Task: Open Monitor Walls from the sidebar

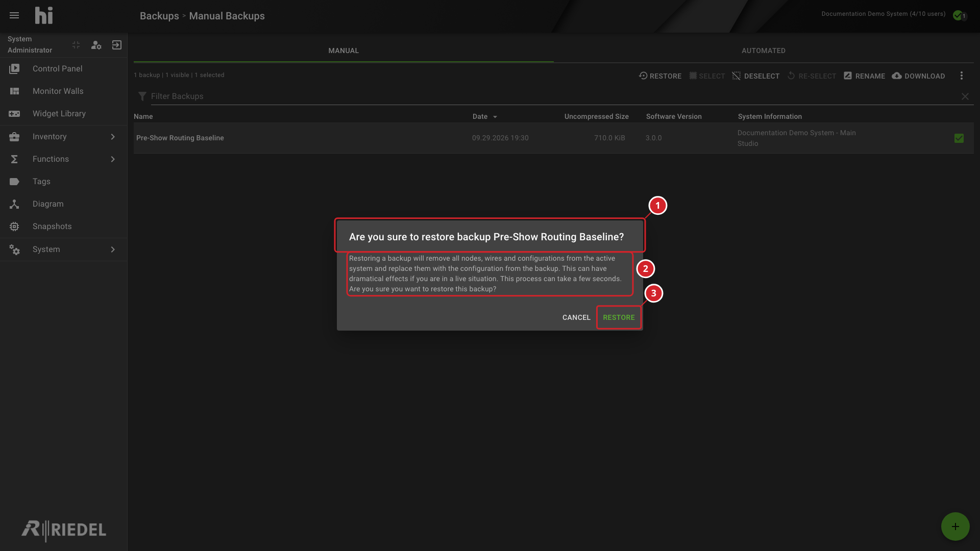Action: [x=63, y=91]
